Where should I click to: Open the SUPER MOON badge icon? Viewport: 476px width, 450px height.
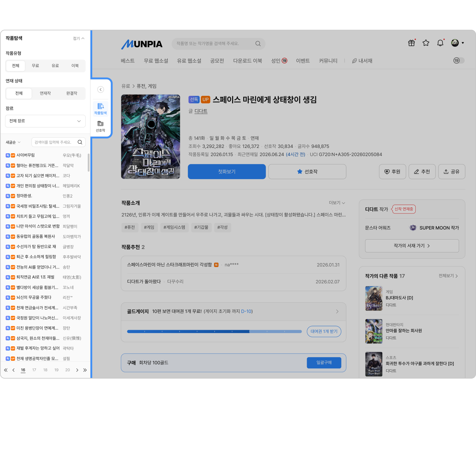point(413,228)
